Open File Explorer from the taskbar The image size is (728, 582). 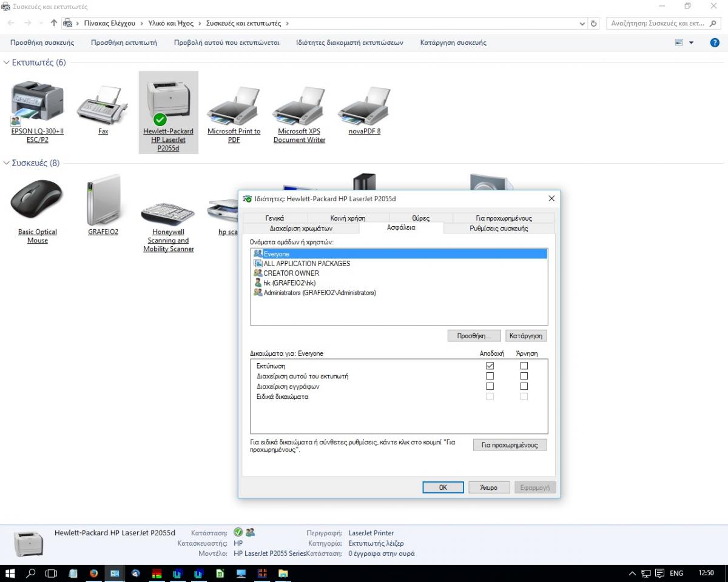point(283,573)
